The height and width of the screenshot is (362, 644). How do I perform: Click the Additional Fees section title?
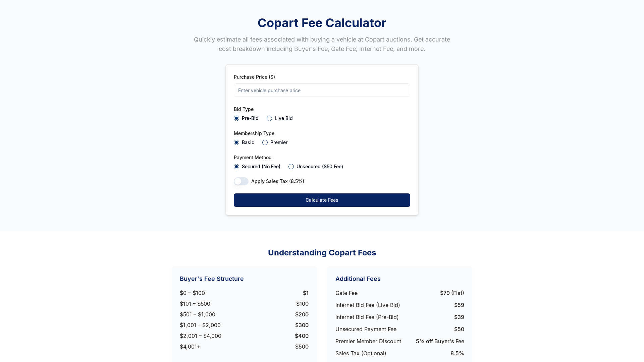(358, 279)
